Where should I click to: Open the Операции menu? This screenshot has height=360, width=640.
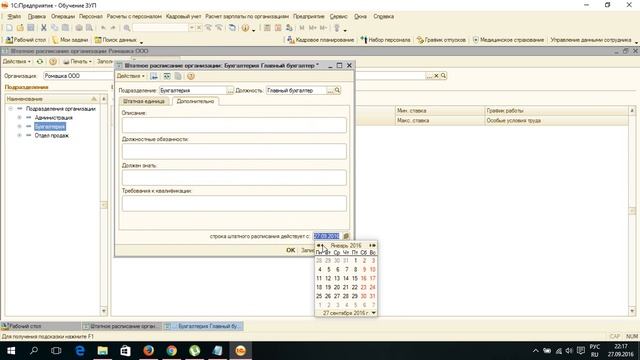tap(63, 16)
